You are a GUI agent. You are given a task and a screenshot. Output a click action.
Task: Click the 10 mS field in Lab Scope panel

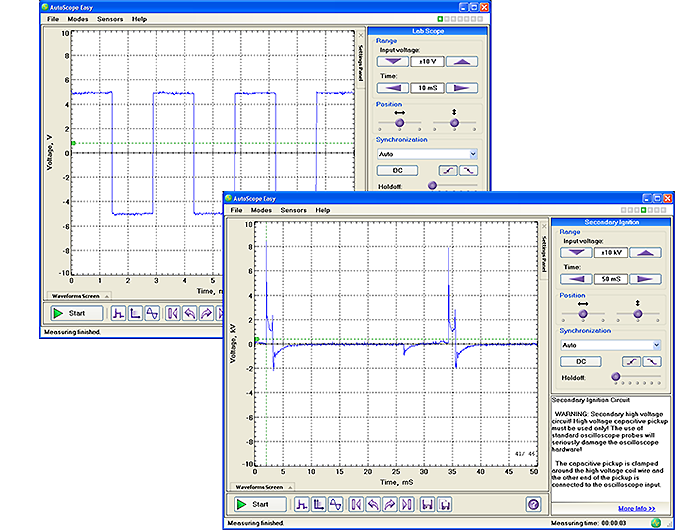coord(427,88)
